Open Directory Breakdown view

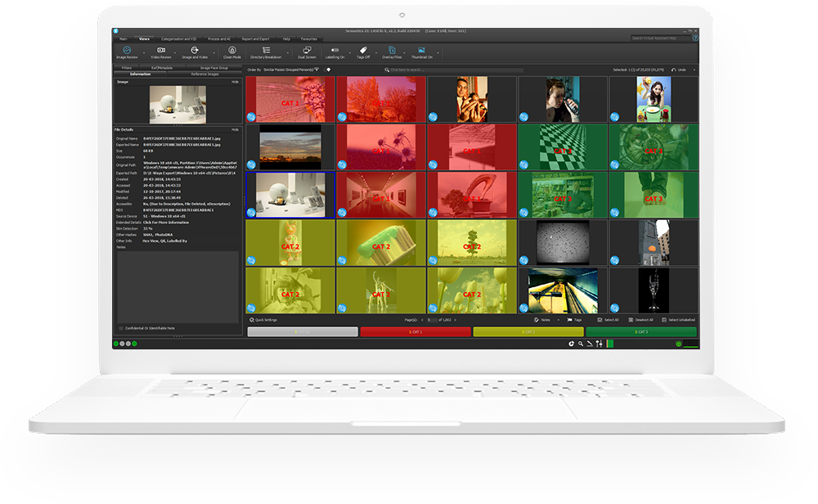[266, 52]
